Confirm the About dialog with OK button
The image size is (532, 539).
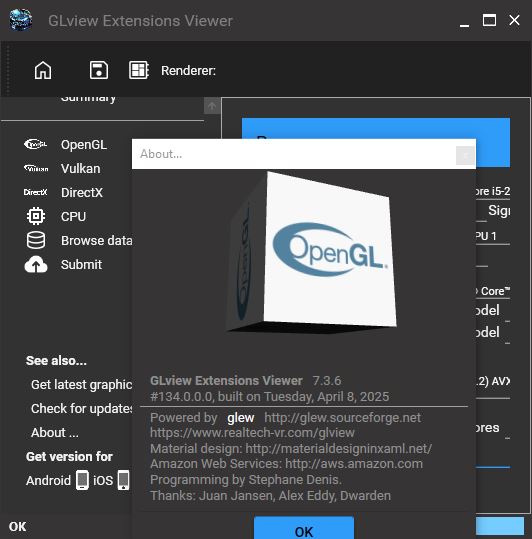304,528
